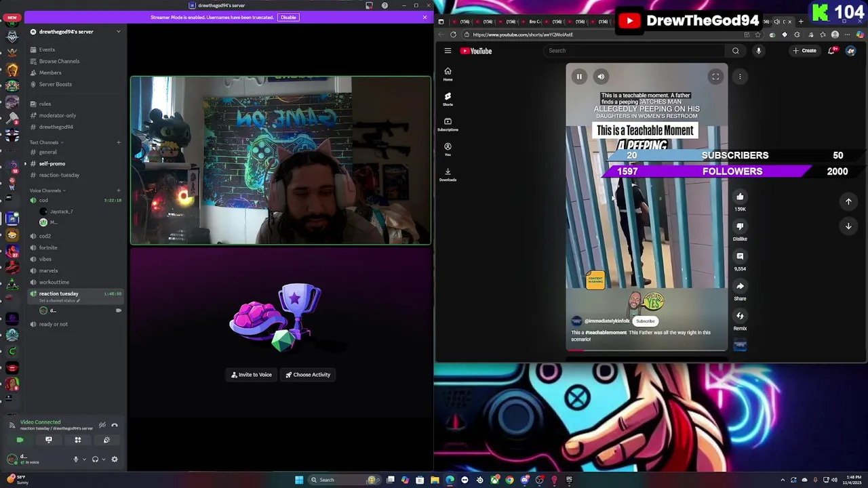868x488 pixels.
Task: Disconnect from Discord voice call
Action: 115,425
